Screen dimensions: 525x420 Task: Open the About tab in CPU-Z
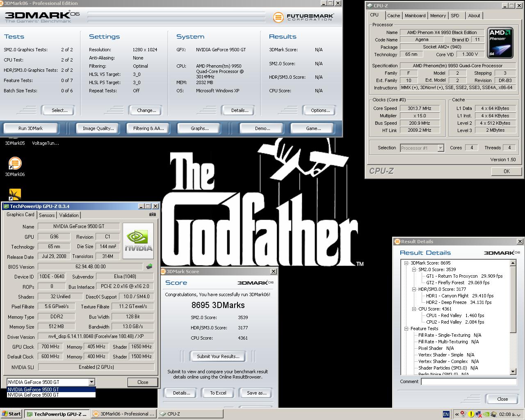[x=474, y=16]
